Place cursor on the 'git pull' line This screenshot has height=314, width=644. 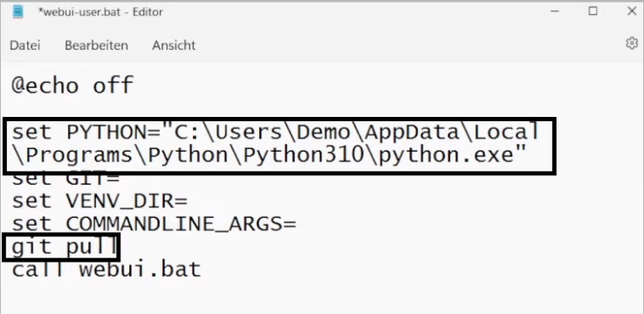click(x=65, y=248)
